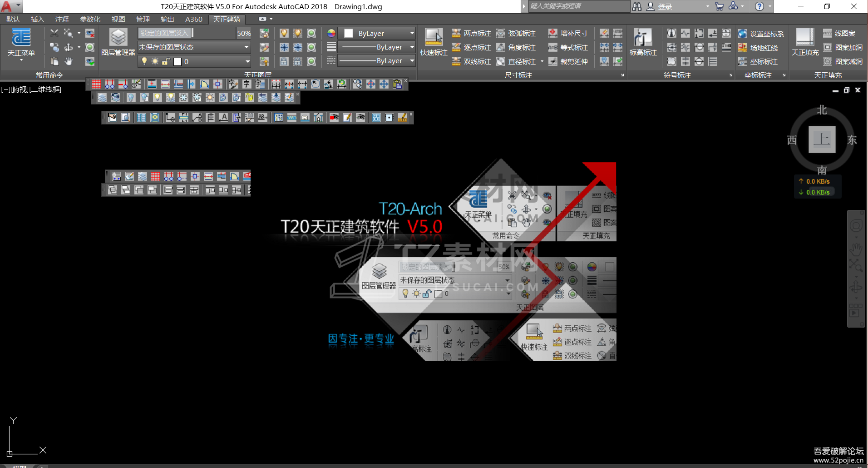Image resolution: width=868 pixels, height=468 pixels.
Task: Expand the 坐标标注 panel dialog launcher arrow
Action: click(x=784, y=75)
